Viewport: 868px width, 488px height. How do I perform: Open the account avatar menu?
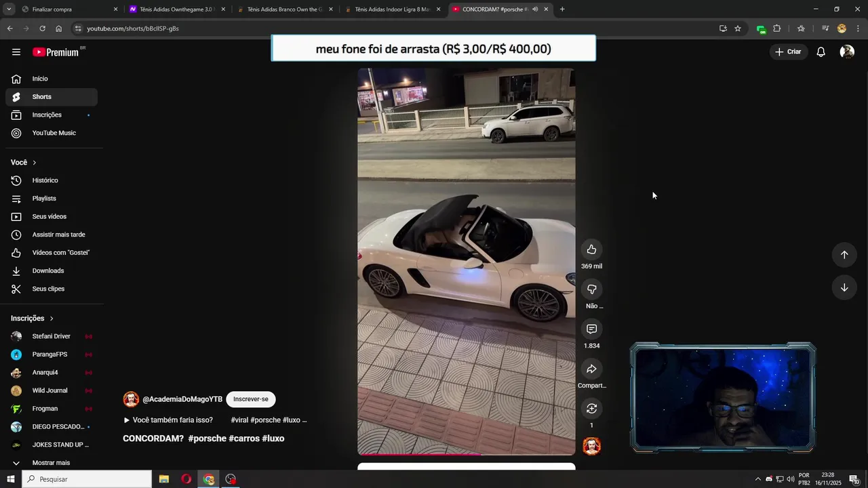[x=847, y=52]
